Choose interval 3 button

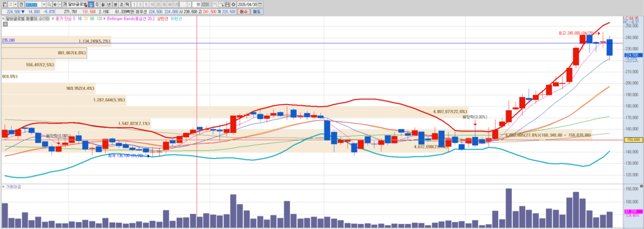[x=140, y=4]
